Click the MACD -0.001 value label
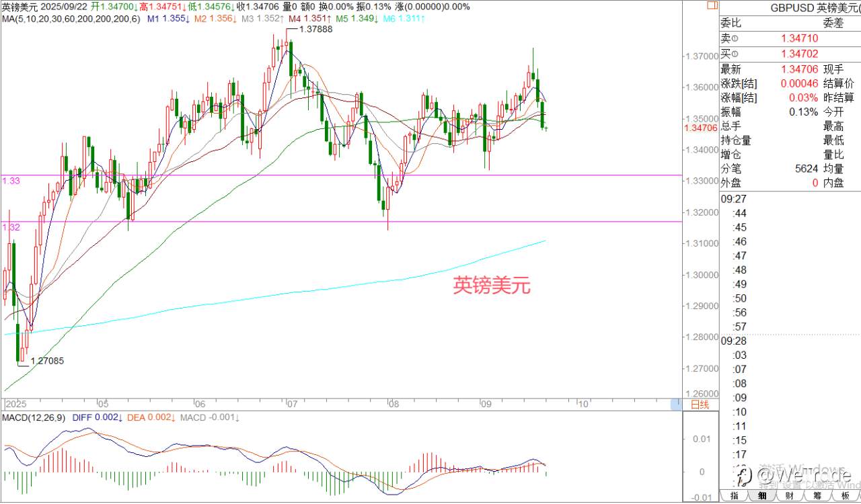861x504 pixels. [210, 417]
